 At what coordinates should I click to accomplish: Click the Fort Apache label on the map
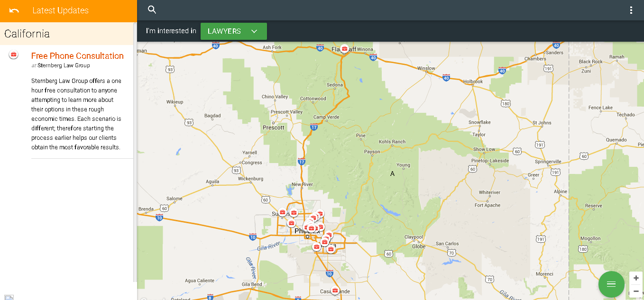488,205
